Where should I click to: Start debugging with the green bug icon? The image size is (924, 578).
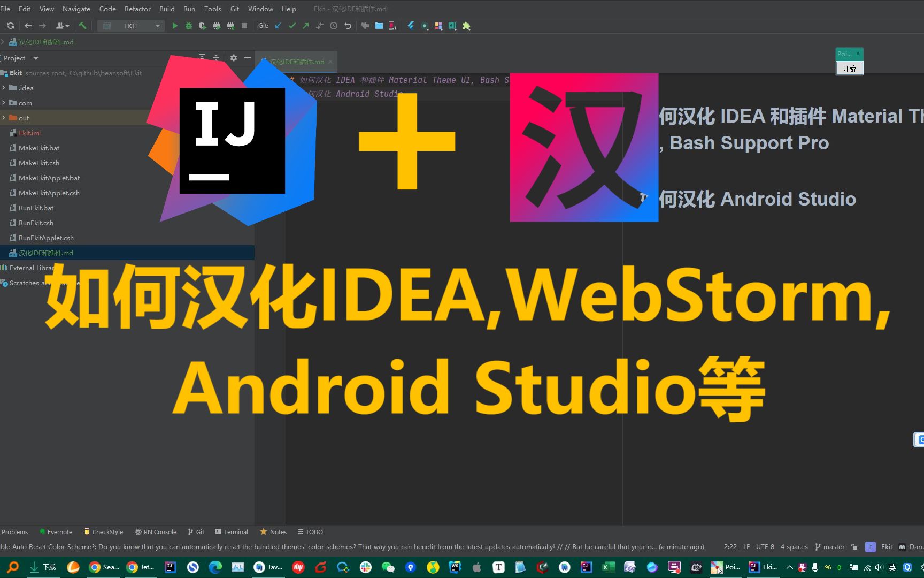tap(188, 26)
